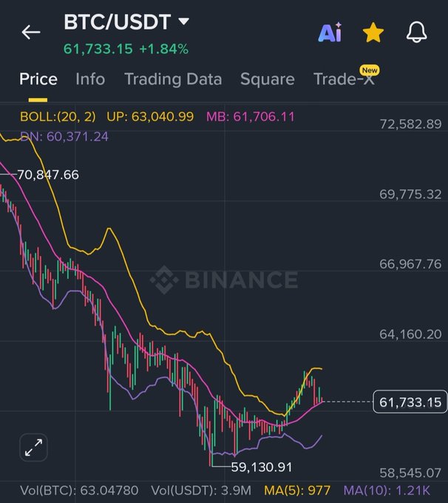Open the Trade-X tab
Image resolution: width=448 pixels, height=503 pixels.
tap(344, 79)
